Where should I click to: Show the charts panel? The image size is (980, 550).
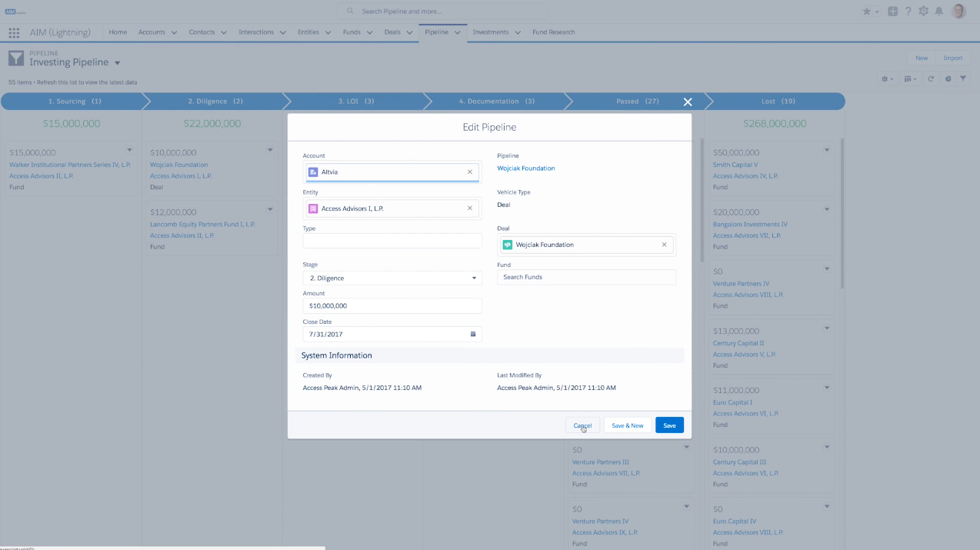tap(948, 78)
